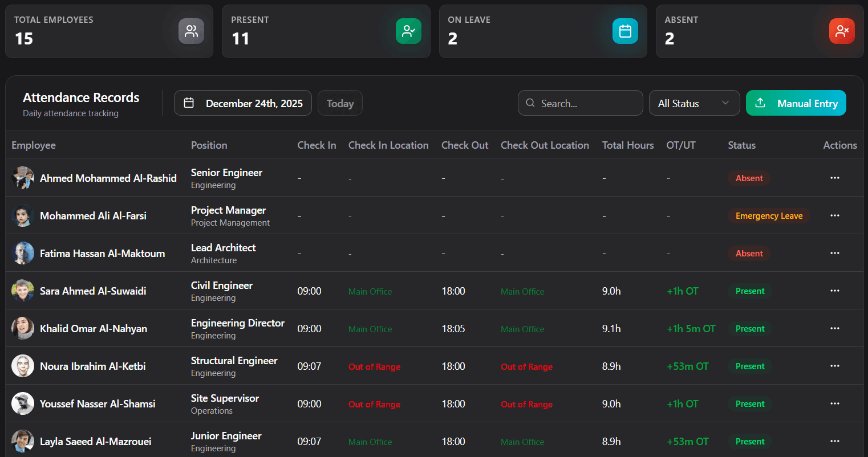Viewport: 868px width, 457px height.
Task: Click the Manual Entry button
Action: tap(796, 103)
